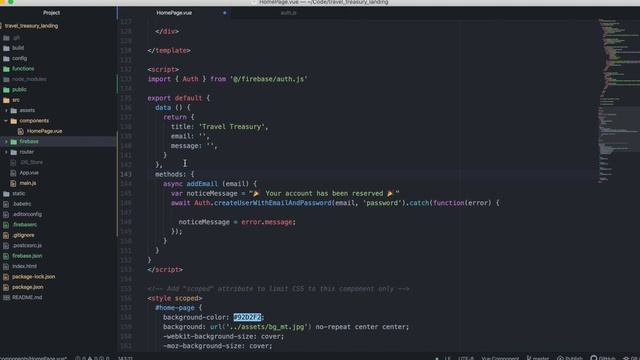
Task: Click the .gitignore file icon
Action: pos(6,235)
